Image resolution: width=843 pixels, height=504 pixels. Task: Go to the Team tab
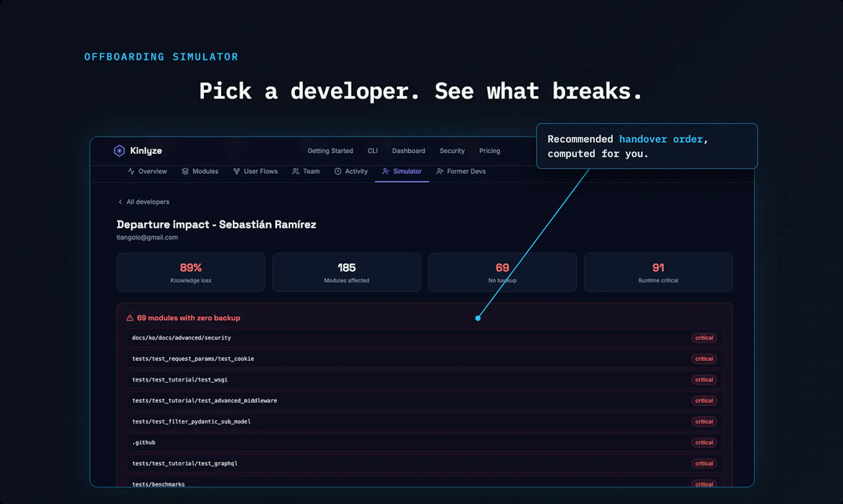point(306,171)
